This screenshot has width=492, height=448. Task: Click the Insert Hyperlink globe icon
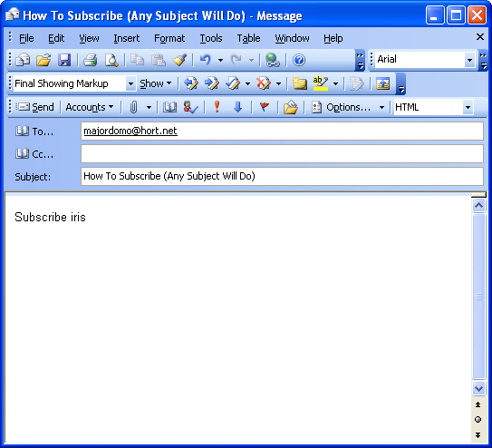[x=273, y=60]
